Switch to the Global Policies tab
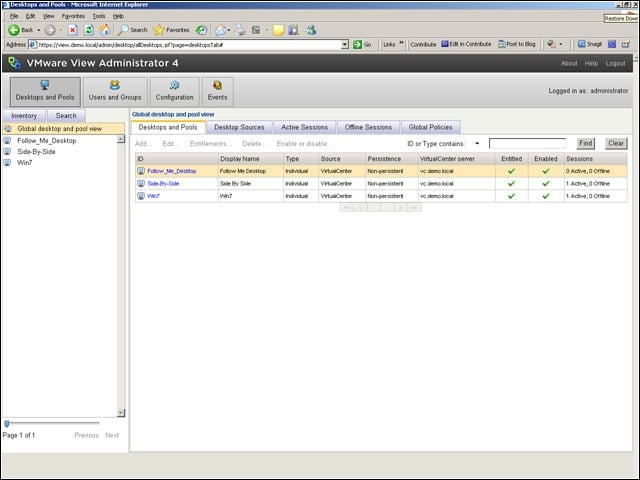The height and width of the screenshot is (480, 640). [431, 127]
